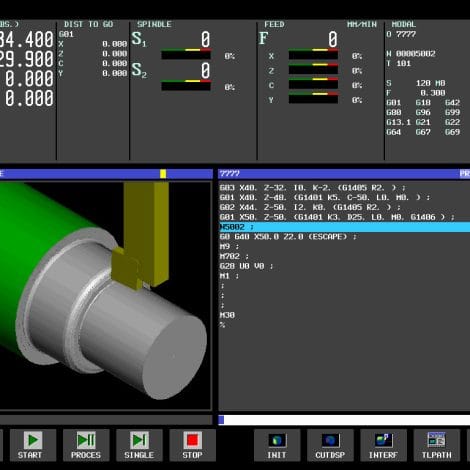Click the S1 0% override readout
The width and height of the screenshot is (470, 470).
229,56
